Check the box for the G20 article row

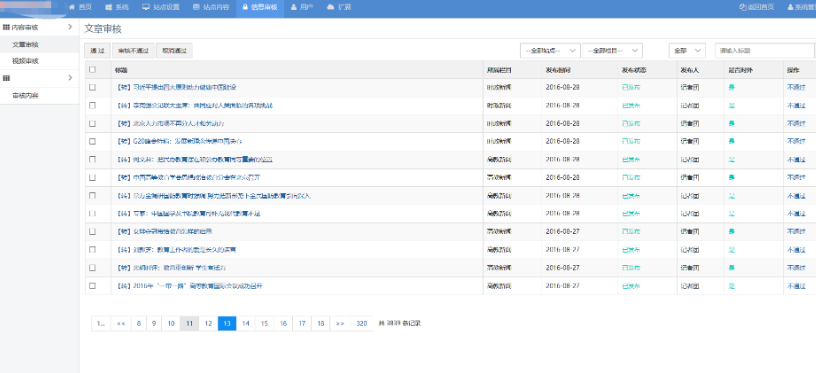(93, 141)
